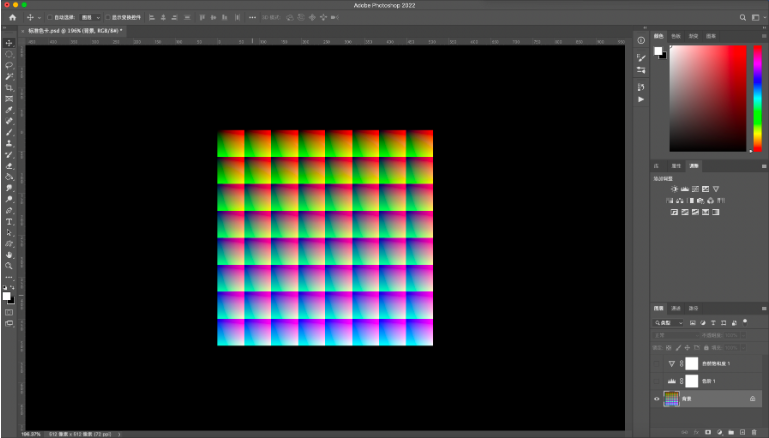Open the layer filter type dropdown

(669, 323)
